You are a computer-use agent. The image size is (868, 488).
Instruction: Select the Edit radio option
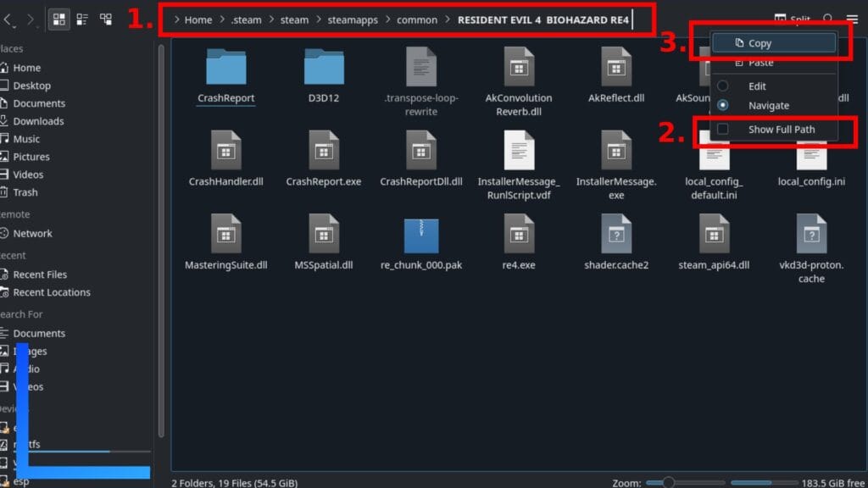[723, 86]
